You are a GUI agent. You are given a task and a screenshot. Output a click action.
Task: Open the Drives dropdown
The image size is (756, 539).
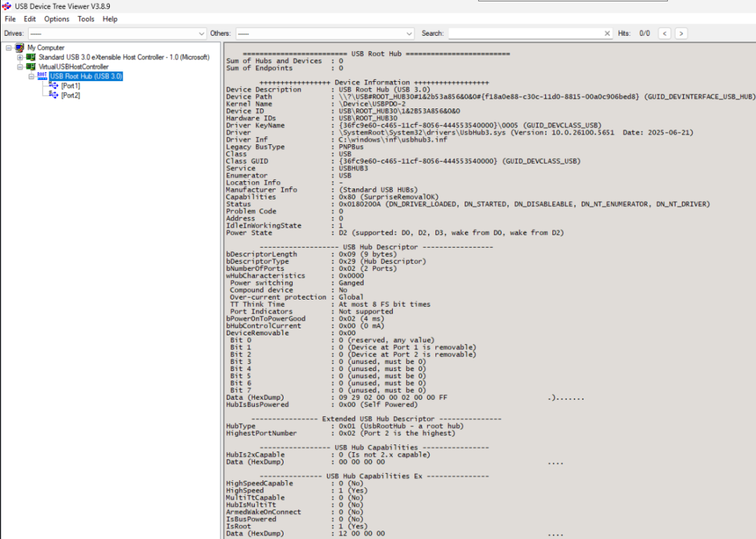coord(117,34)
